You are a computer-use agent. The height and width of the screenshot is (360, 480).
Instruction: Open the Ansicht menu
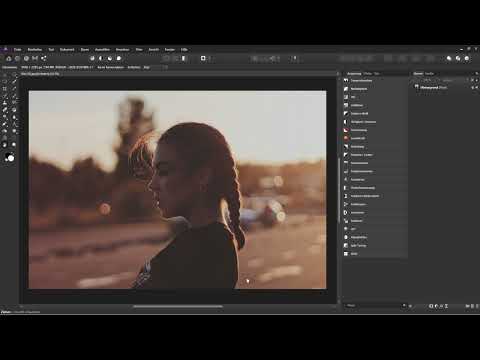tap(154, 50)
